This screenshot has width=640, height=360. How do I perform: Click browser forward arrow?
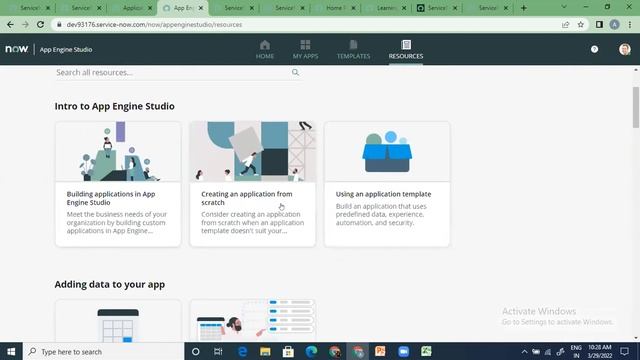click(25, 24)
